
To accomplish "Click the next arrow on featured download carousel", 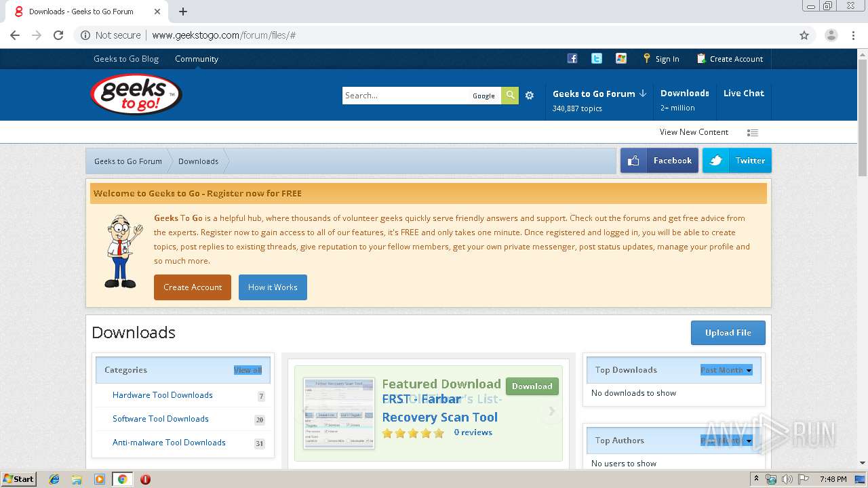I will pyautogui.click(x=551, y=411).
